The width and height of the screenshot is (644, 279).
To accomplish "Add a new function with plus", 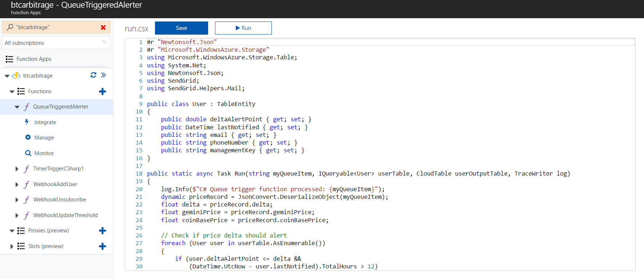I will pos(103,91).
